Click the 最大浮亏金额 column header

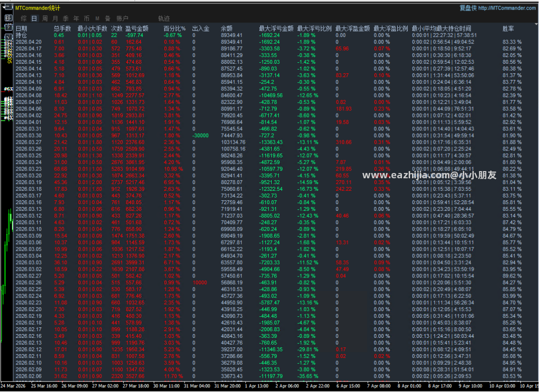(276, 29)
